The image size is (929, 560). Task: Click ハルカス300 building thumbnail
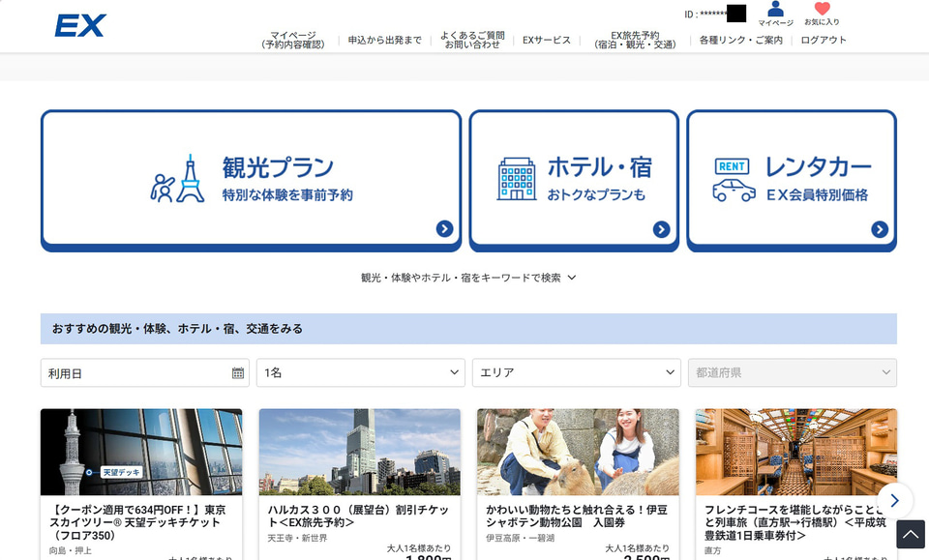click(x=360, y=452)
